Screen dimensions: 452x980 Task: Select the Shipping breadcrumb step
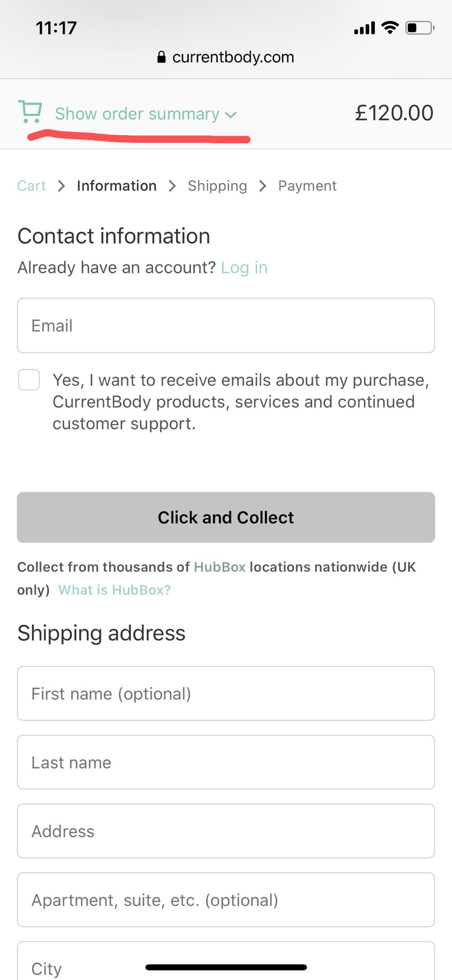pos(217,186)
